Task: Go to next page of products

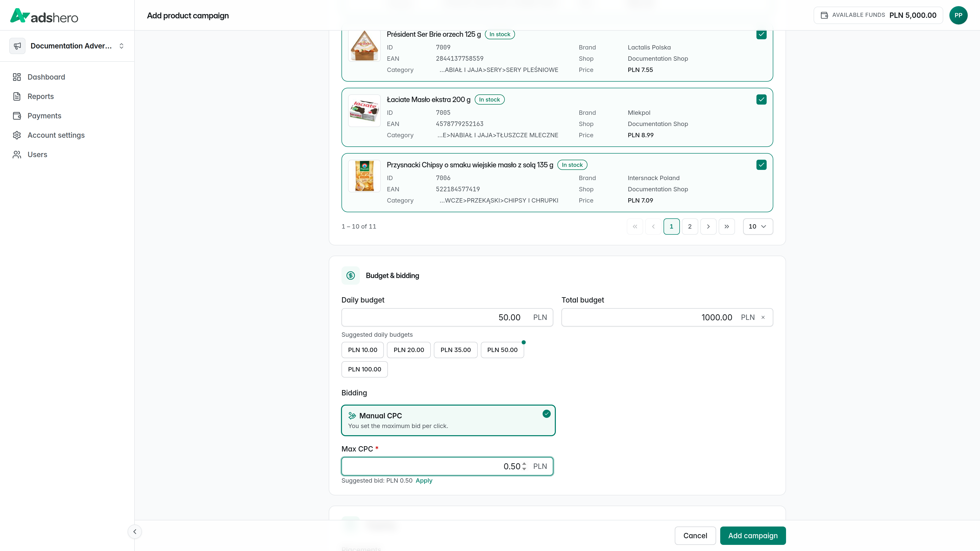Action: 708,227
